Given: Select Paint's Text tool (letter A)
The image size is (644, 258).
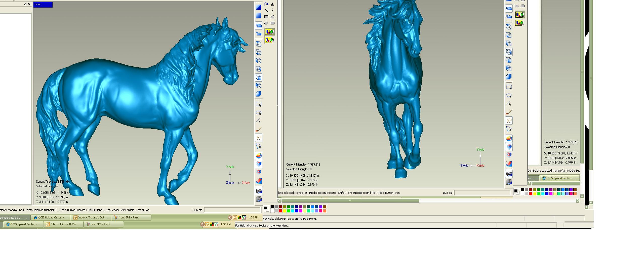Looking at the screenshot, I should (272, 4).
